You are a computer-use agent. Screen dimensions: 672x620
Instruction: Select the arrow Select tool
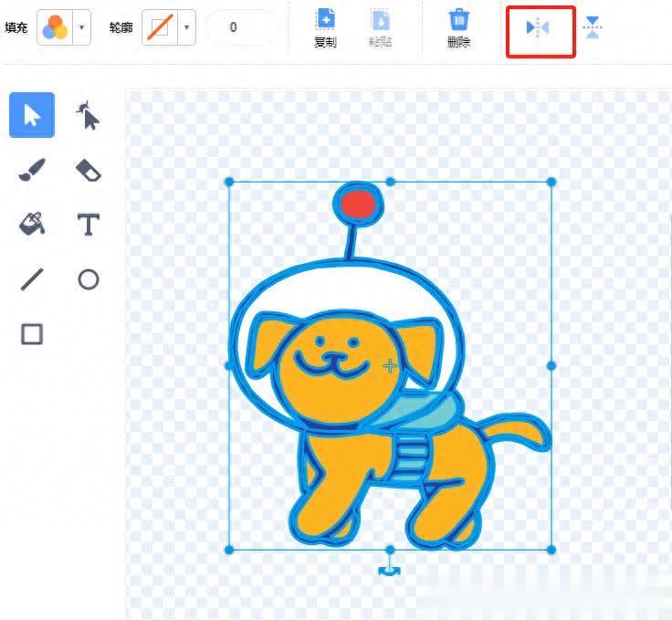(32, 116)
